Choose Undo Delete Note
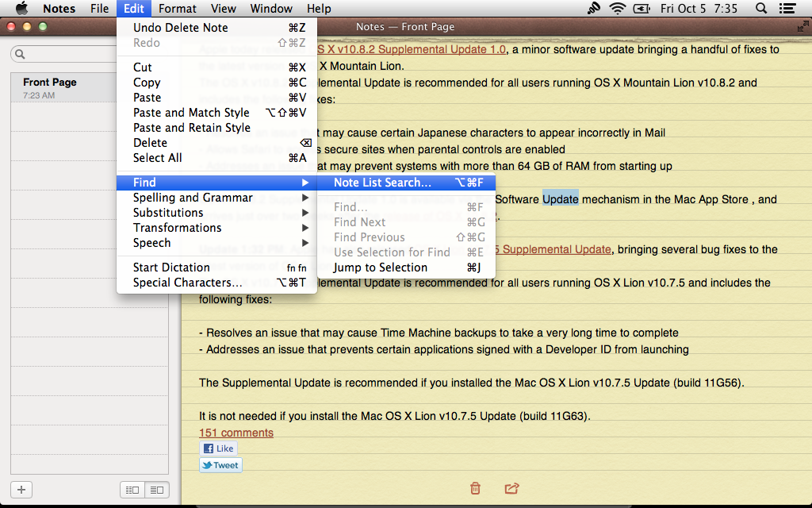 click(x=216, y=28)
